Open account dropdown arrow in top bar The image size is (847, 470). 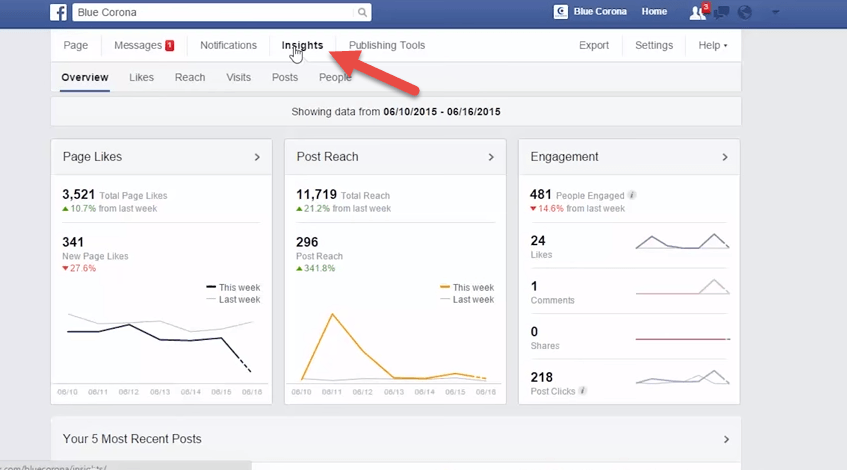(776, 13)
